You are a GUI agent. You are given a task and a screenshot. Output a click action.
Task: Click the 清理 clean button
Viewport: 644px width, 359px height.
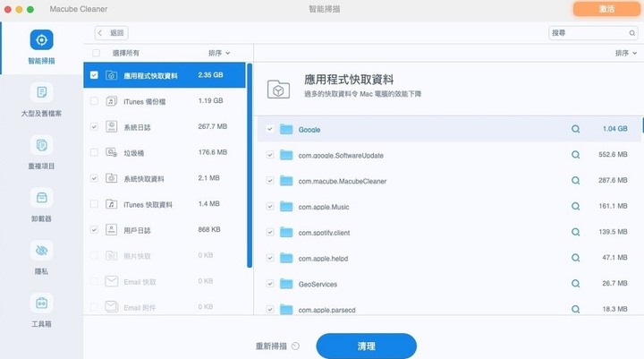point(366,346)
